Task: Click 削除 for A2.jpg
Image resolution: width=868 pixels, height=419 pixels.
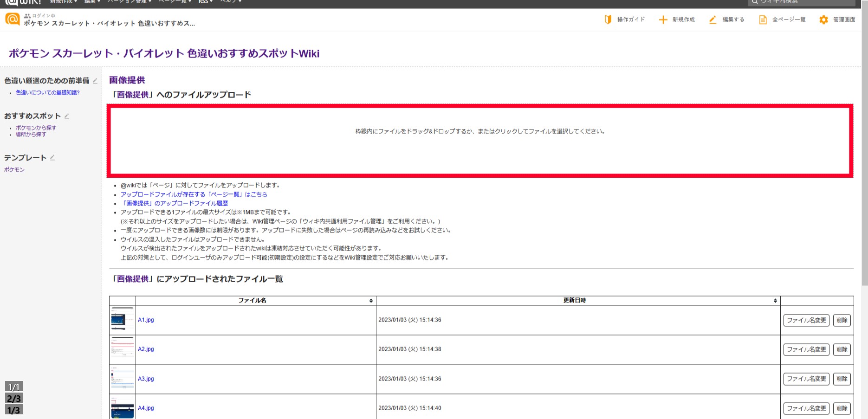Action: (842, 349)
